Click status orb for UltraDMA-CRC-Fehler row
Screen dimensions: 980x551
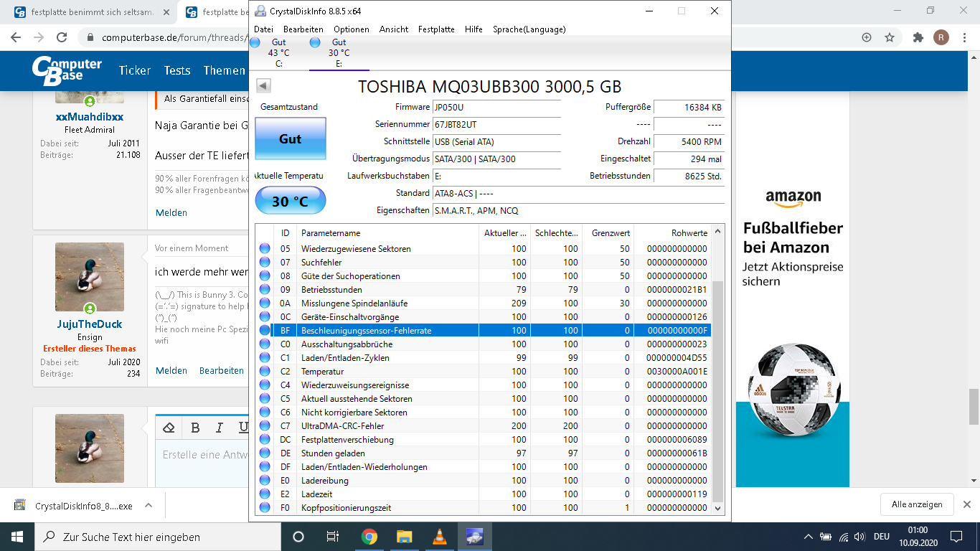[265, 426]
